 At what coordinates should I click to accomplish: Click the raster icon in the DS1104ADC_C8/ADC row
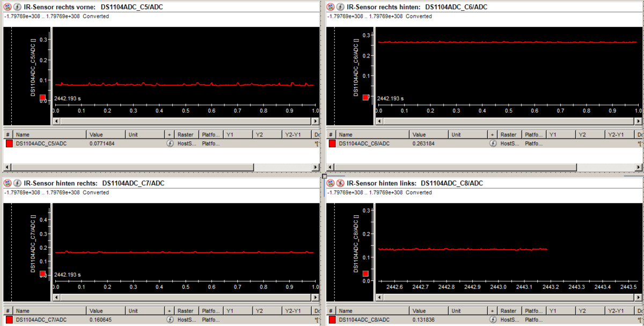[493, 320]
